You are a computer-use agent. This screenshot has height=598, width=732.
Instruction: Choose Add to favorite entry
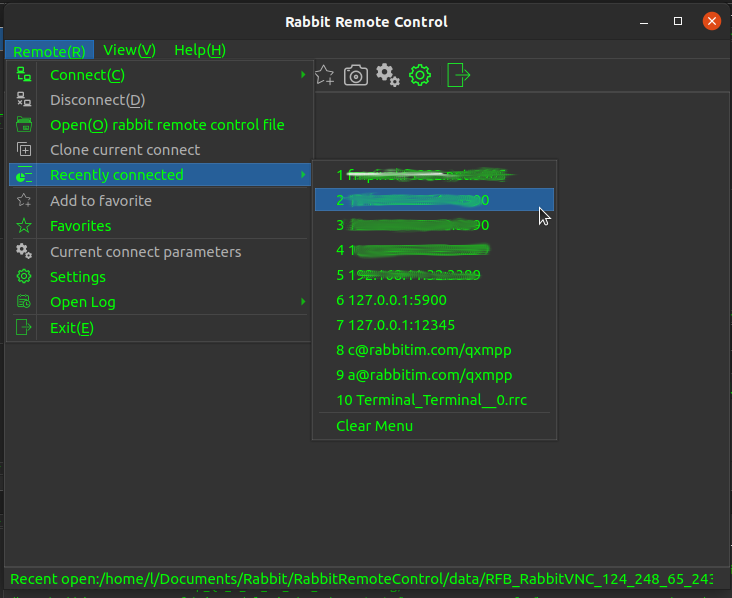coord(160,201)
